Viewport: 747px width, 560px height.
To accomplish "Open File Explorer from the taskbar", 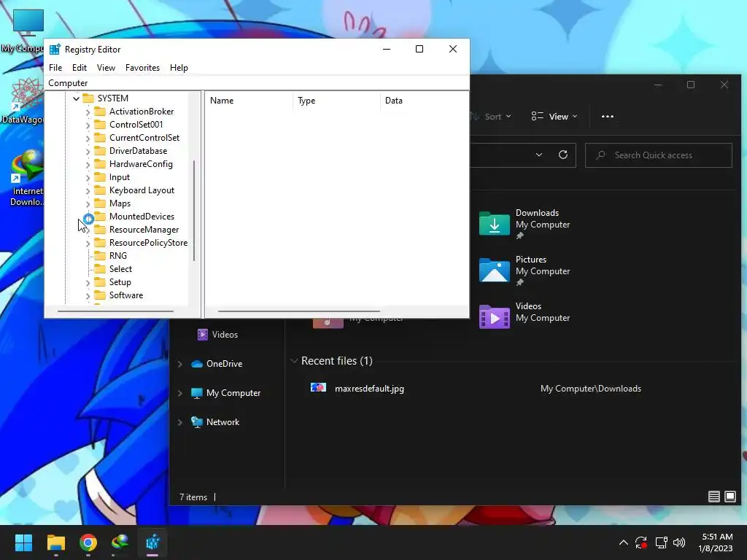I will [55, 542].
